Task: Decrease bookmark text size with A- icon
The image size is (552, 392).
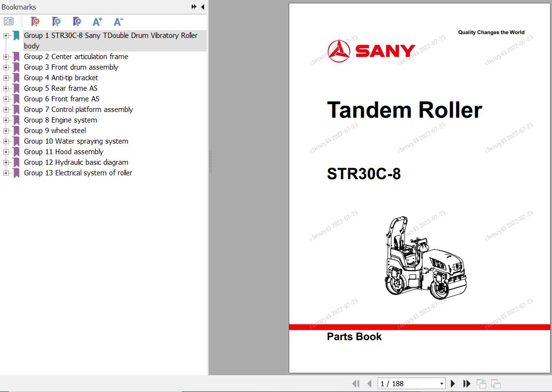Action: [118, 22]
